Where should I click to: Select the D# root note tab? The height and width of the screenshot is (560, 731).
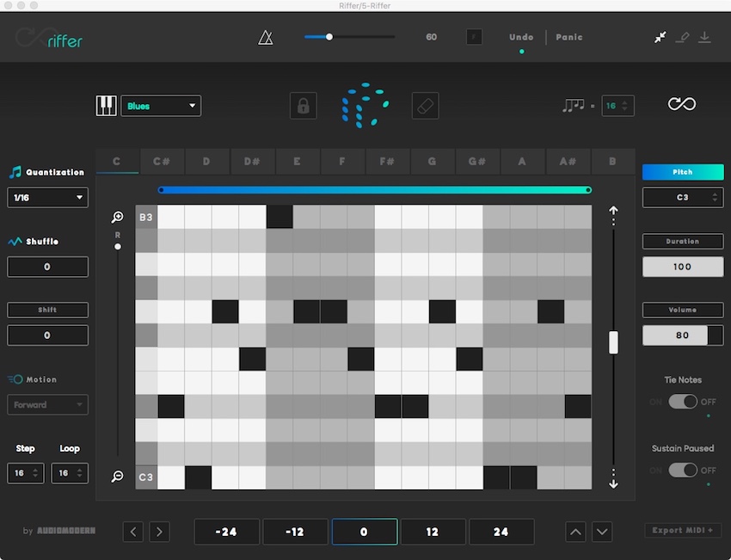coord(252,162)
